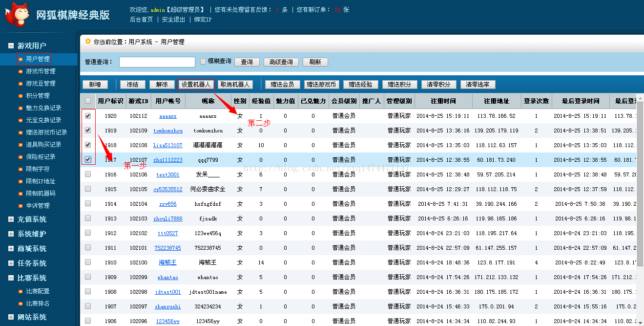Open user account link 海贼王

coord(167,262)
